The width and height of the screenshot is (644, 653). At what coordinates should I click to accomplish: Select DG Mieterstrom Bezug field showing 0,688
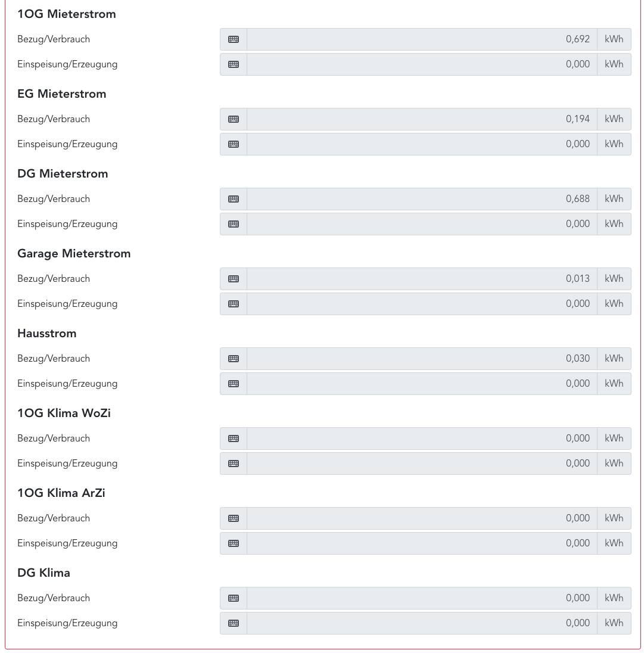click(x=422, y=199)
